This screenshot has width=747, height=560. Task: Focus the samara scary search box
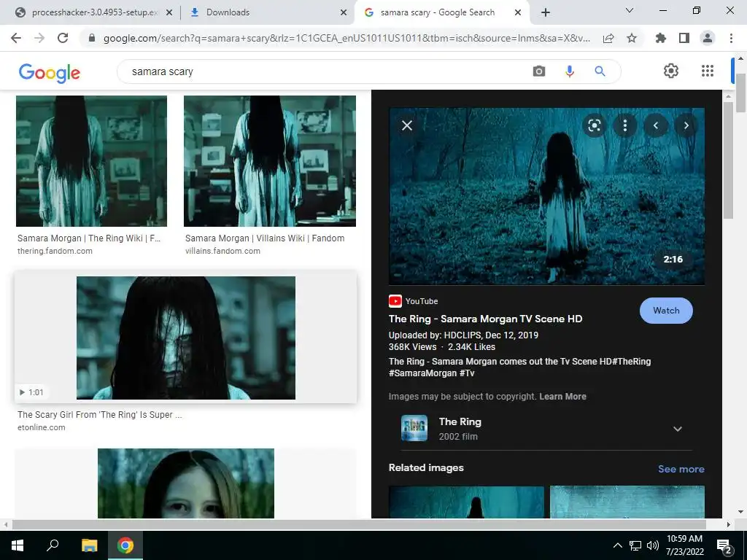click(324, 71)
